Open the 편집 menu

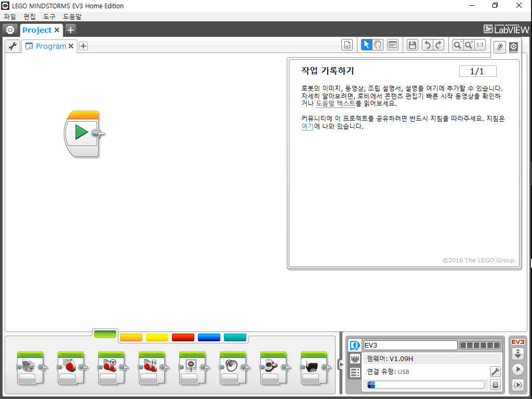30,17
